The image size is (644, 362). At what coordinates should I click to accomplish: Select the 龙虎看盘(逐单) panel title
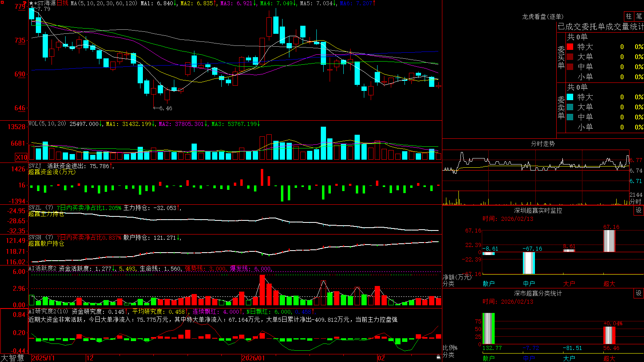point(543,16)
